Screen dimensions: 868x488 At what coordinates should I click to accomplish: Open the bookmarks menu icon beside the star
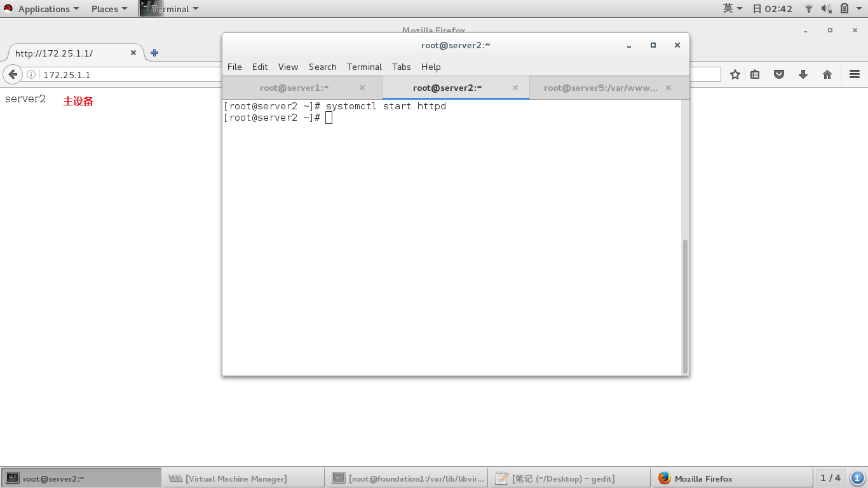click(x=754, y=74)
